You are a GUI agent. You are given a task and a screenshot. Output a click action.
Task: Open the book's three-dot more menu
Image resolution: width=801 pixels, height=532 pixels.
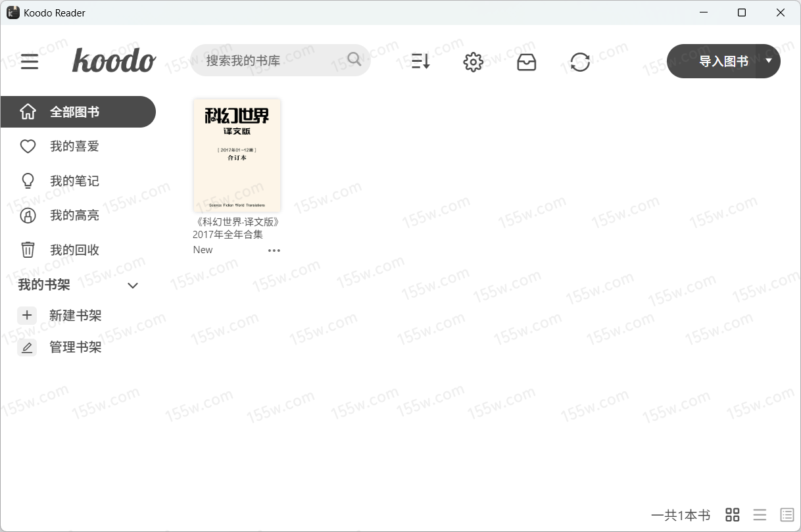pyautogui.click(x=274, y=251)
